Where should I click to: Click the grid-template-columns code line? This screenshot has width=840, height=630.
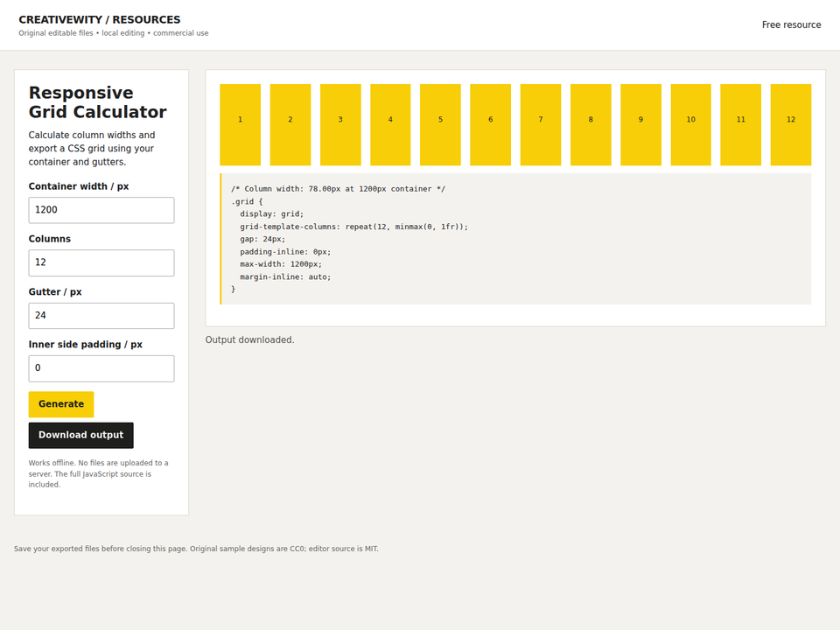(x=354, y=227)
